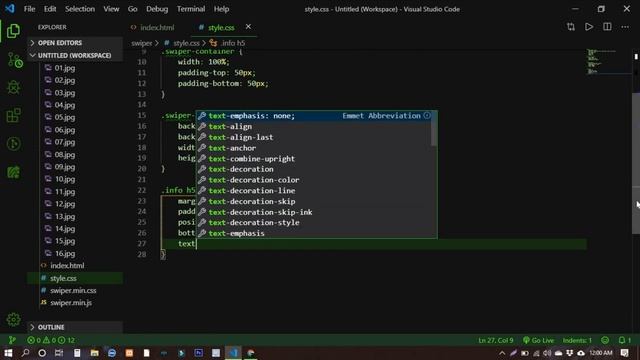Open the editor More Actions ellipsis
The width and height of the screenshot is (640, 360).
coord(625,27)
